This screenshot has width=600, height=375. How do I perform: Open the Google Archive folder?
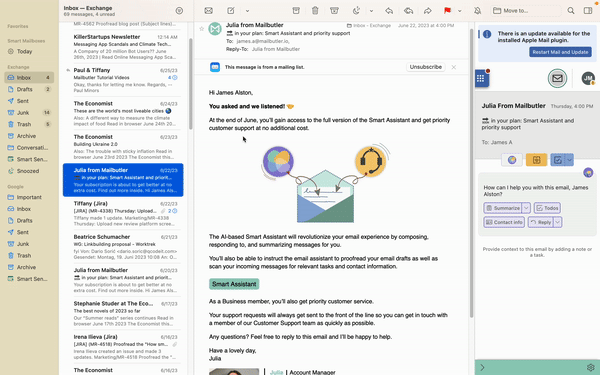click(x=29, y=267)
